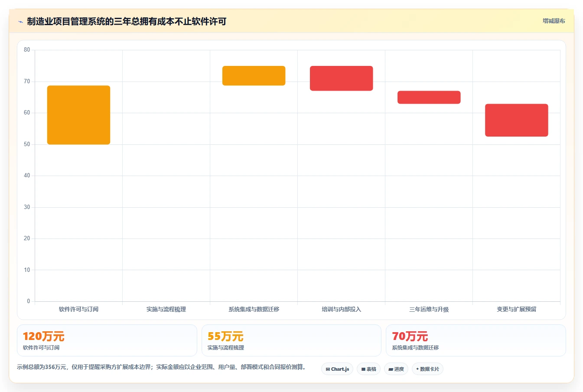Select the 数据卡片 chip
583x392 pixels.
[427, 369]
